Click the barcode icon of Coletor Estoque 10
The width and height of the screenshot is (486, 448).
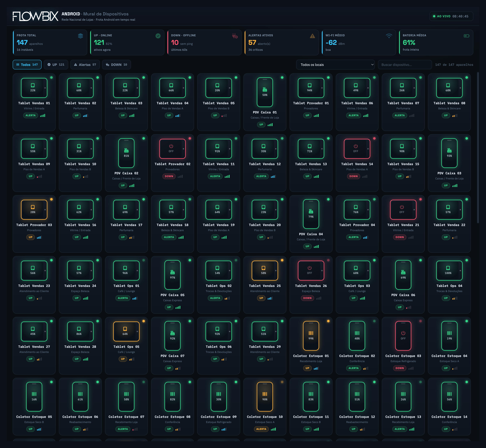point(265,394)
